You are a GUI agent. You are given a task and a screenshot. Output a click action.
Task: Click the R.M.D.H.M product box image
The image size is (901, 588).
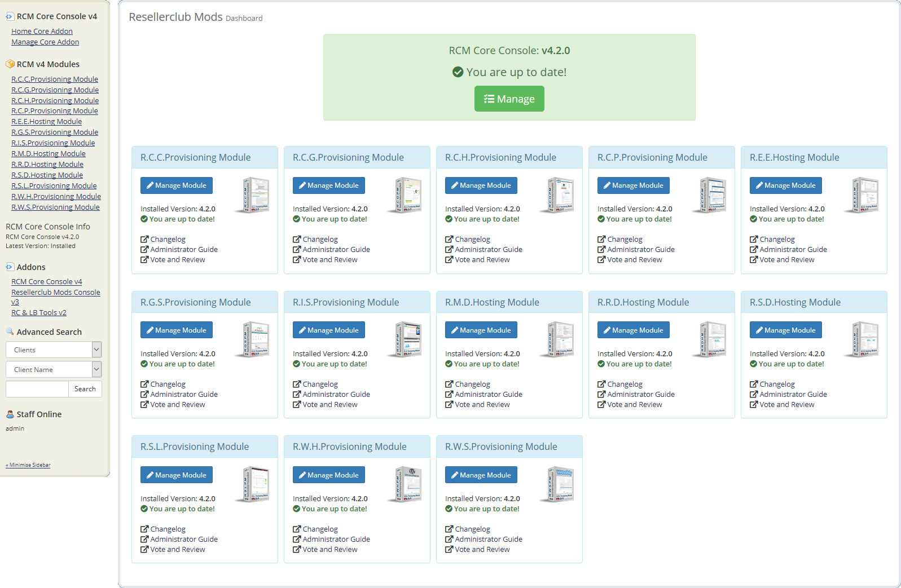(557, 339)
